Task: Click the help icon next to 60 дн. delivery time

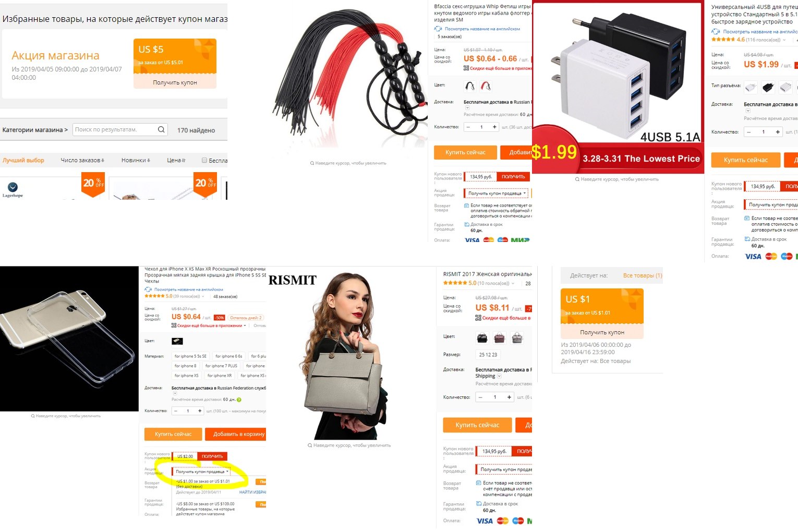Action: (x=239, y=400)
